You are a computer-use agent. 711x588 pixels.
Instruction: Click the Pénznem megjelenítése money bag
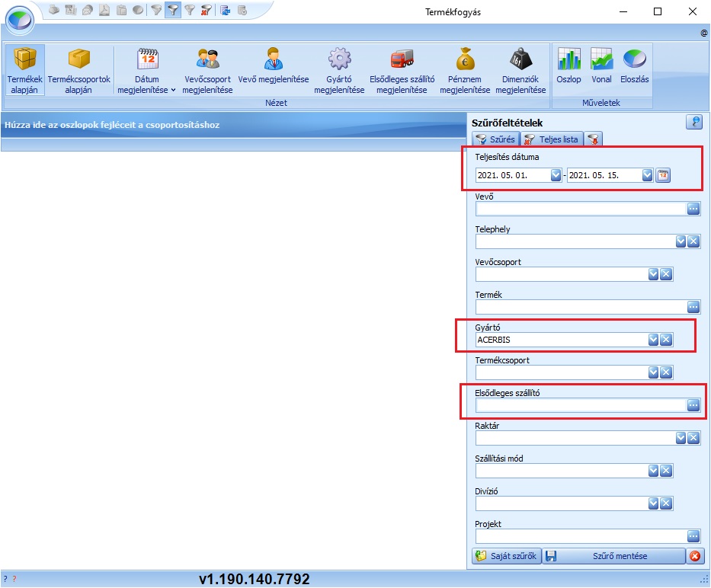(464, 69)
